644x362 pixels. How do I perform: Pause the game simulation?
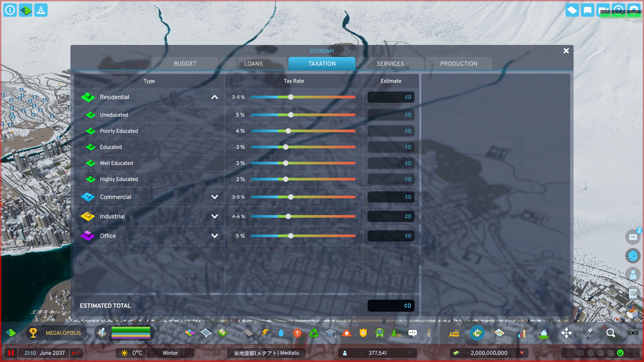point(11,353)
